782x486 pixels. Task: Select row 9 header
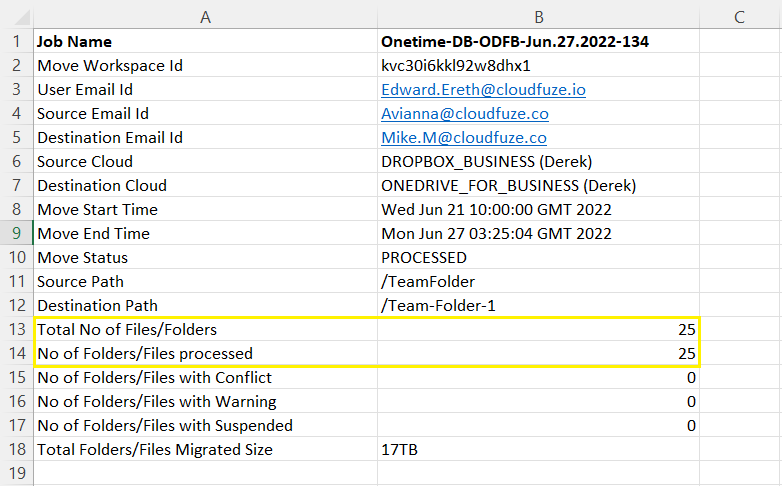16,234
